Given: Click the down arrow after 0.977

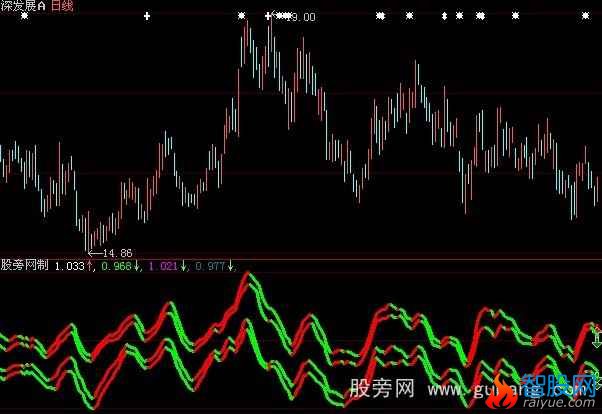Looking at the screenshot, I should tap(230, 265).
